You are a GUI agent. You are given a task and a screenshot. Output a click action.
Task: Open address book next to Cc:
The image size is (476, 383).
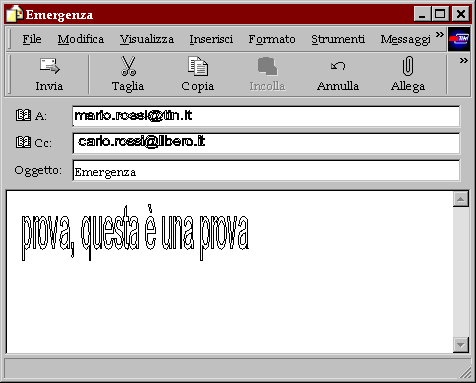[x=23, y=142]
